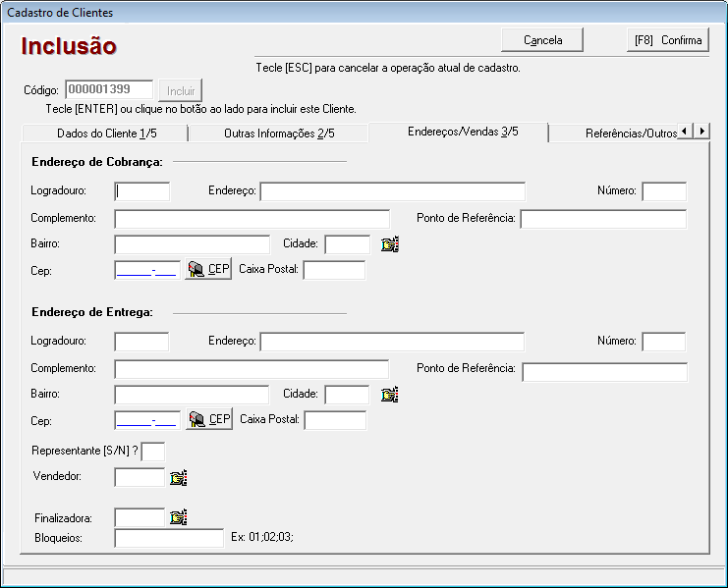
Task: Click the Bloqueios input field
Action: tap(169, 538)
